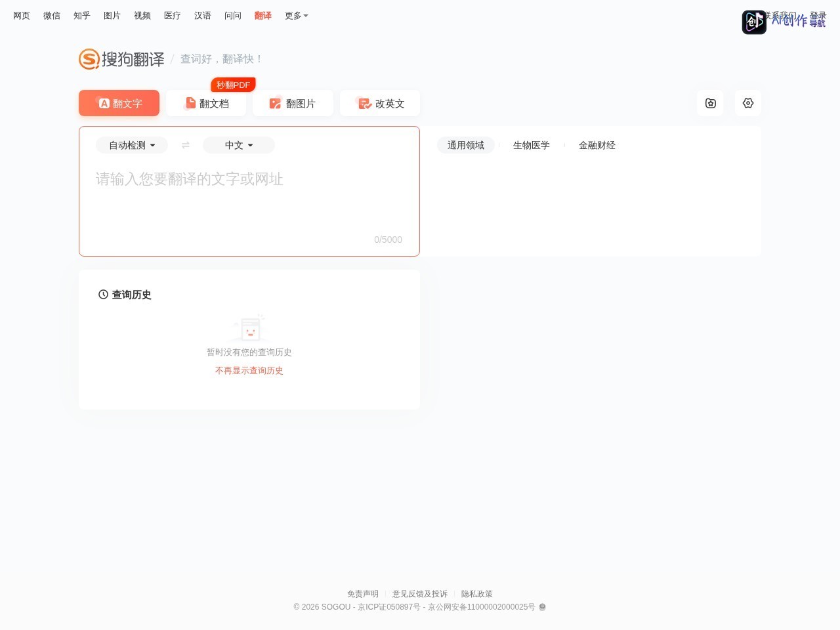The image size is (840, 630).
Task: Open the 免责声明 footer link
Action: tap(363, 594)
